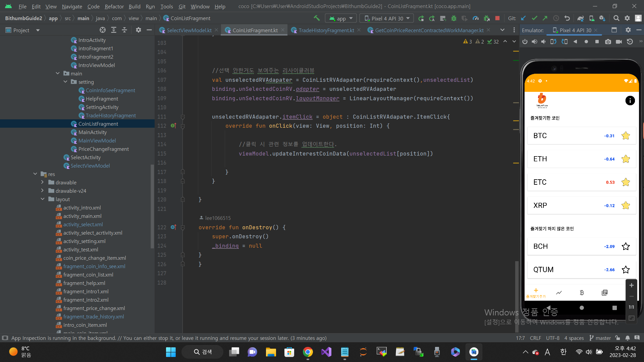Open MainActivity in project tree

click(x=93, y=132)
